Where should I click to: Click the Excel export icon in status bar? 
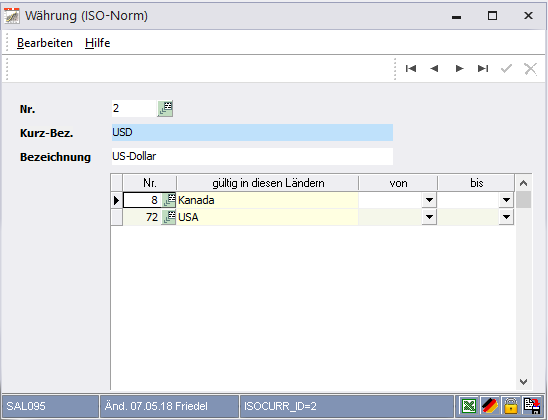tap(468, 406)
